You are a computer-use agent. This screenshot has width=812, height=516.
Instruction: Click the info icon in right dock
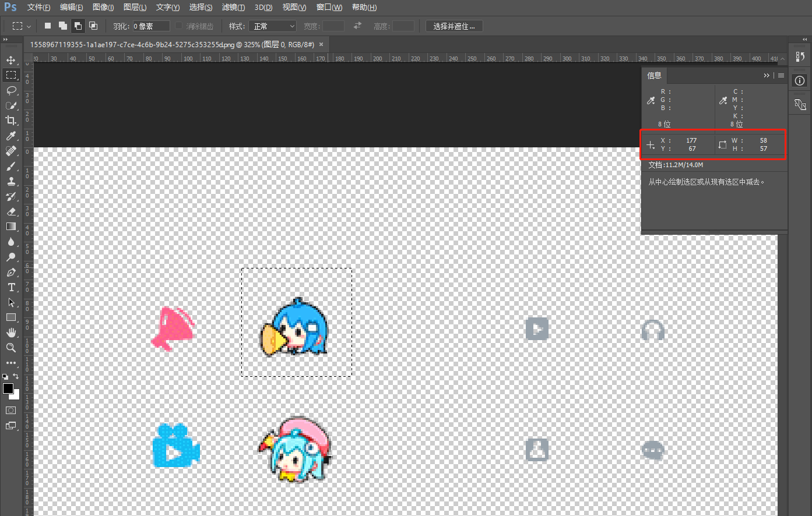(x=800, y=81)
